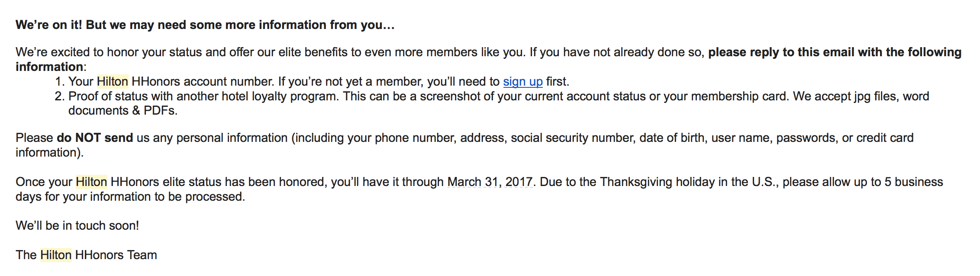Click the bold "do NOT send" warning
980x276 pixels.
(x=95, y=138)
